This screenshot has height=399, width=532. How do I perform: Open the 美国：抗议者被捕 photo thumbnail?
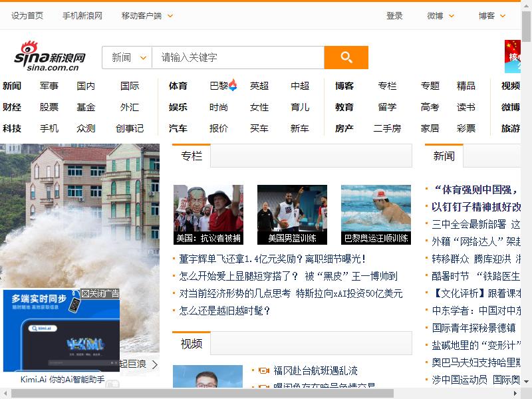[x=208, y=214]
